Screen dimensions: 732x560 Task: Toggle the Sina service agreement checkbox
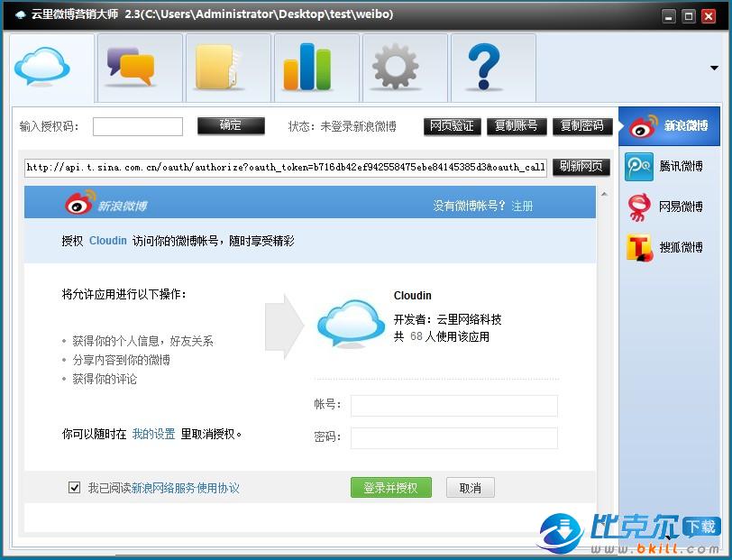(x=75, y=488)
